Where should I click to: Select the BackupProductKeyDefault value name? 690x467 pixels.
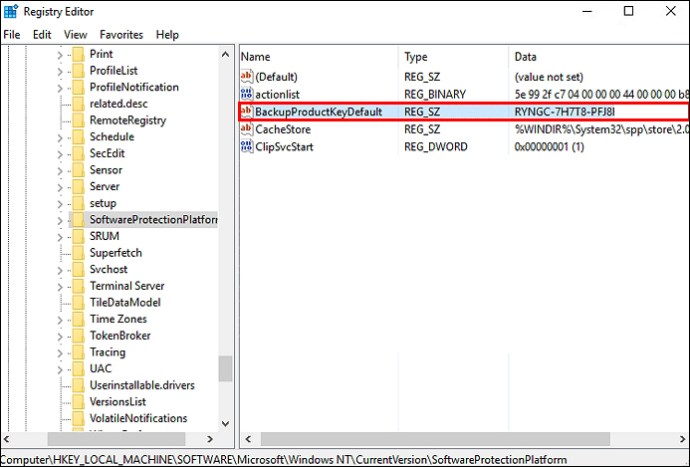319,112
